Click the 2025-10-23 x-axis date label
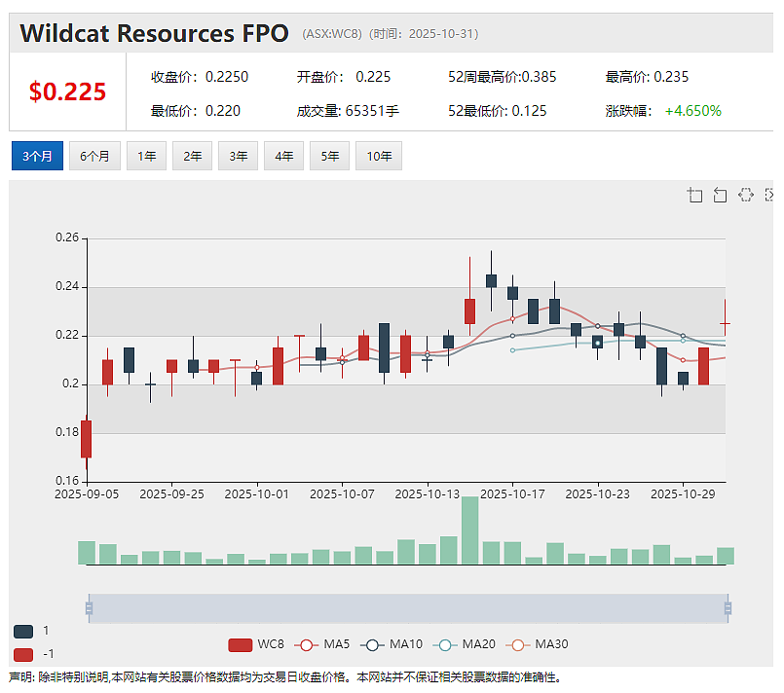The width and height of the screenshot is (784, 693). coord(598,494)
